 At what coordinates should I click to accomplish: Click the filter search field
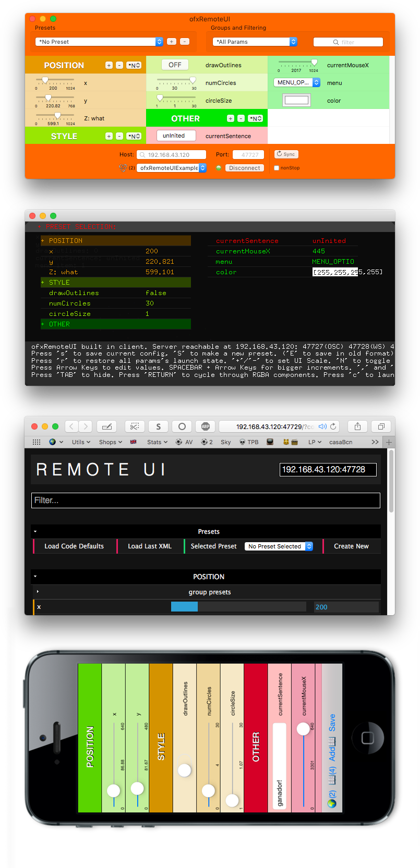(348, 42)
